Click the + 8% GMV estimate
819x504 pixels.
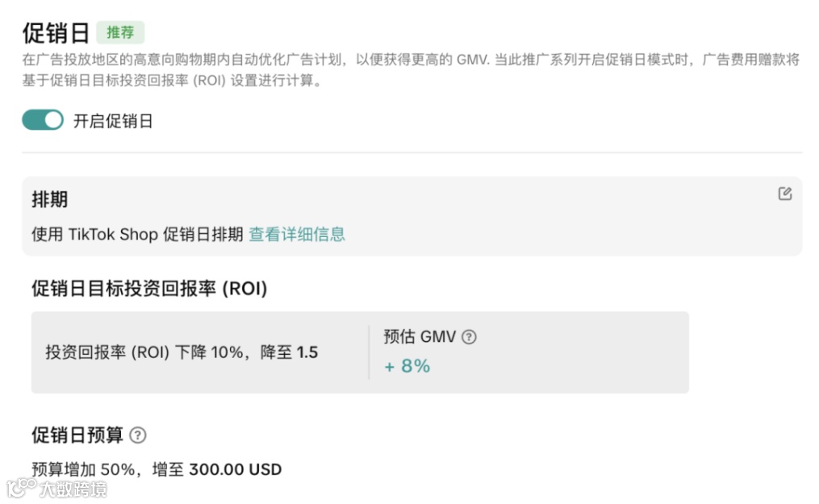[x=407, y=366]
